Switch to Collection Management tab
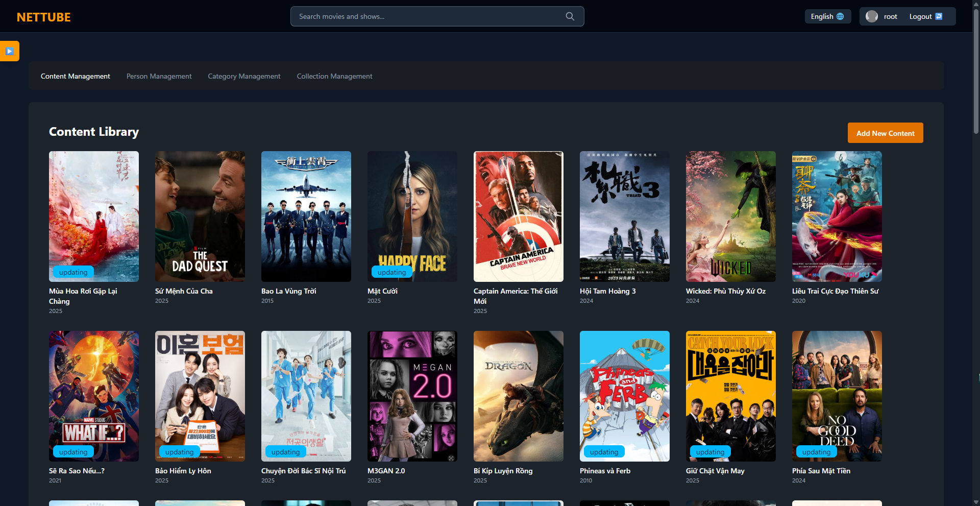This screenshot has width=980, height=506. (x=335, y=76)
